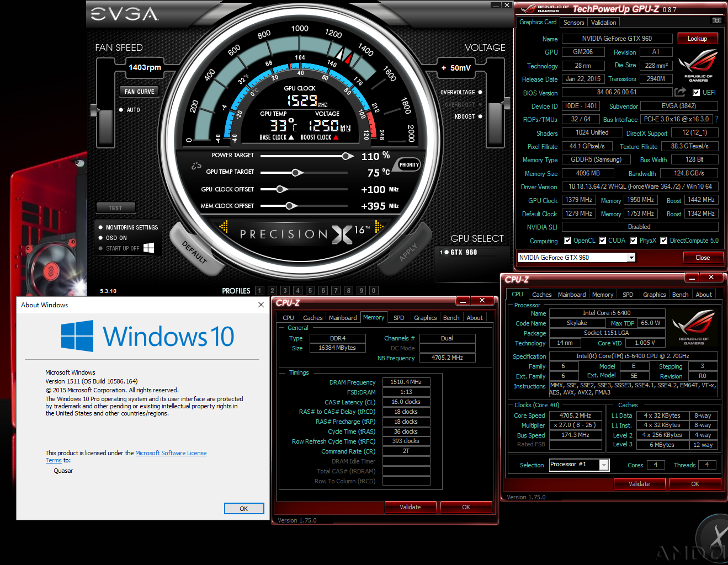
Task: Switch to the Sensors tab in GPU-Z
Action: click(573, 23)
